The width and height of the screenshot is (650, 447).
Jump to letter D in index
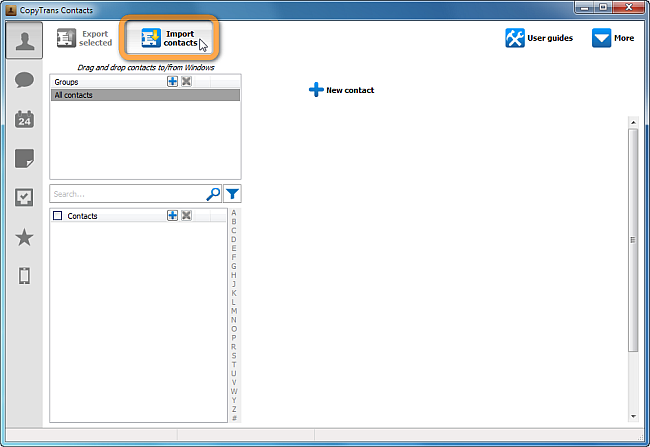234,239
